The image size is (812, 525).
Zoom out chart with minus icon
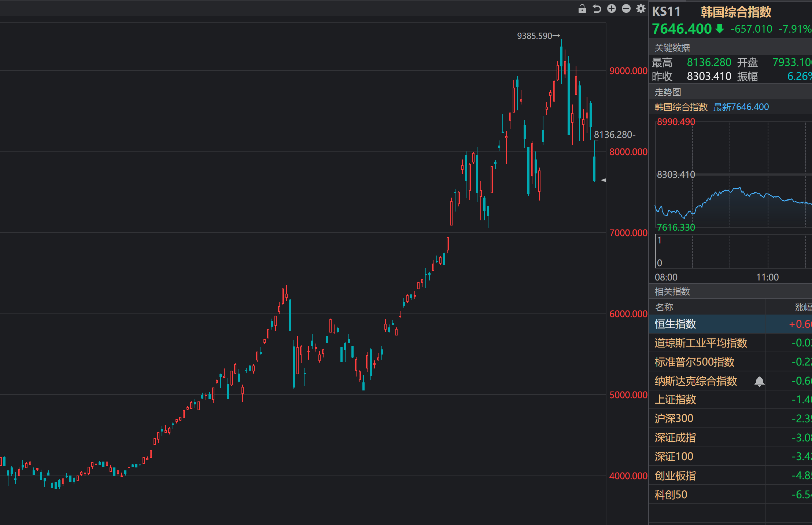pos(626,9)
